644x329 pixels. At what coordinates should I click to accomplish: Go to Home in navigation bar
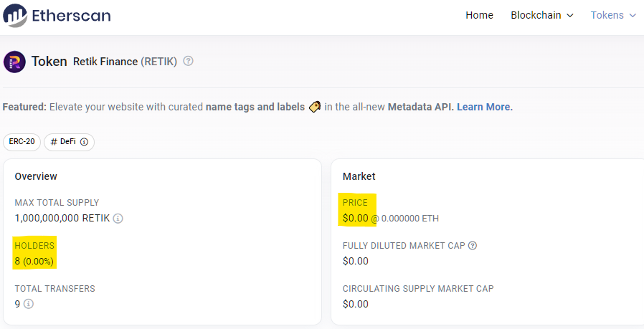479,15
